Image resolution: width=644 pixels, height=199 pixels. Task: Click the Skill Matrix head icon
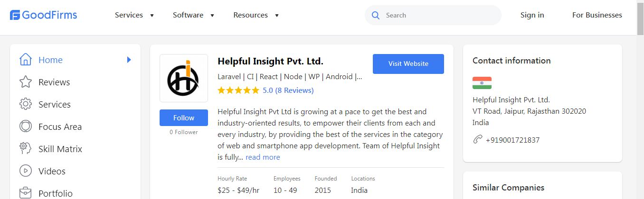(x=26, y=149)
